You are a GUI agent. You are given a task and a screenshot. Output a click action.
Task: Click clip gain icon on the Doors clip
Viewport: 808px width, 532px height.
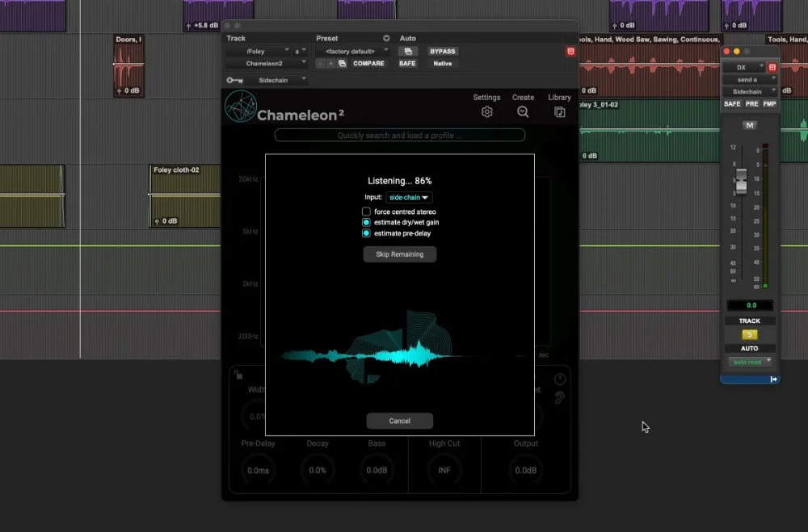(119, 91)
